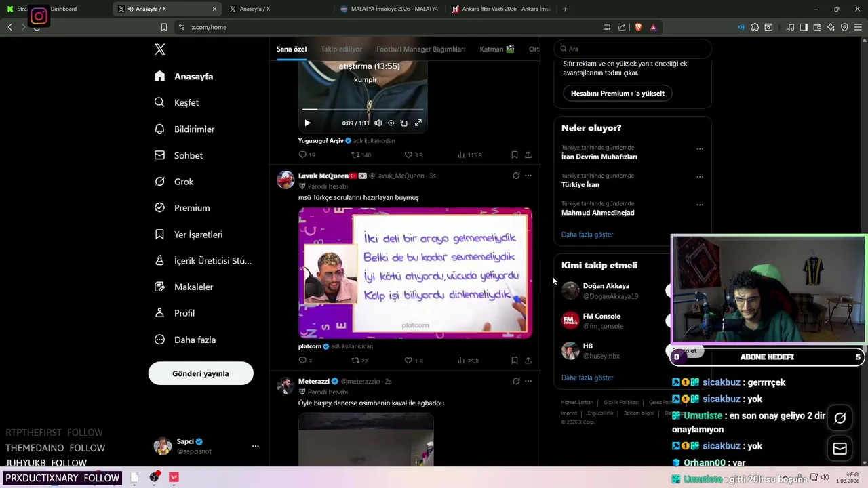868x488 pixels.
Task: Open options for Türkiye İran trend
Action: point(700,177)
